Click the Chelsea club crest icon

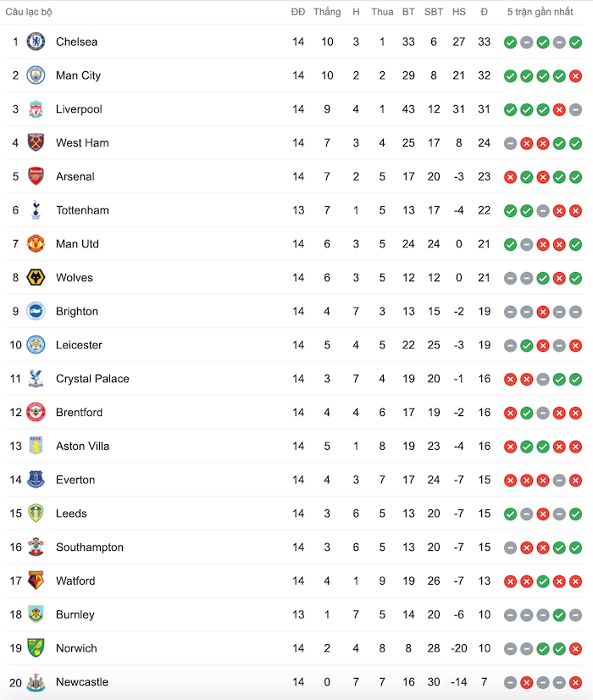click(36, 42)
